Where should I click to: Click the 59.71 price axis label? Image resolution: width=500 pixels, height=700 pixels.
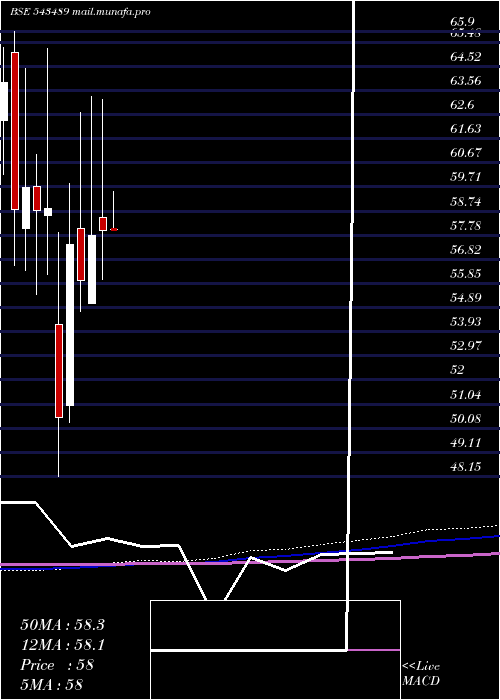point(466,177)
